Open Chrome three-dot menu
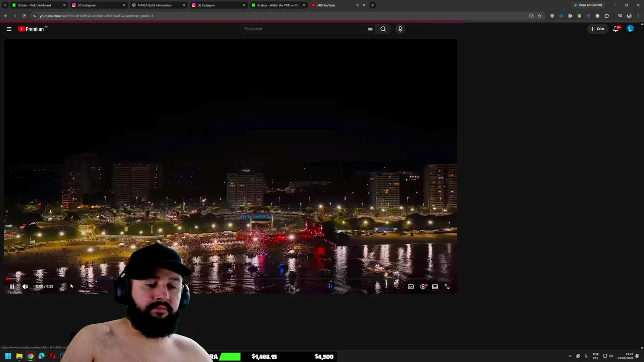Image resolution: width=644 pixels, height=362 pixels. (637, 16)
